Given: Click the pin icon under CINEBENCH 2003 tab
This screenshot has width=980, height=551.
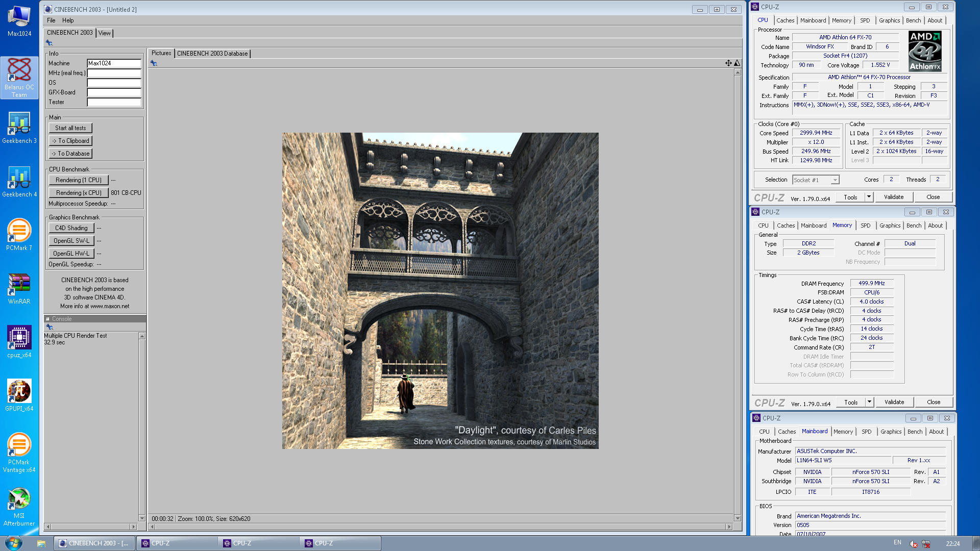Looking at the screenshot, I should pyautogui.click(x=50, y=43).
